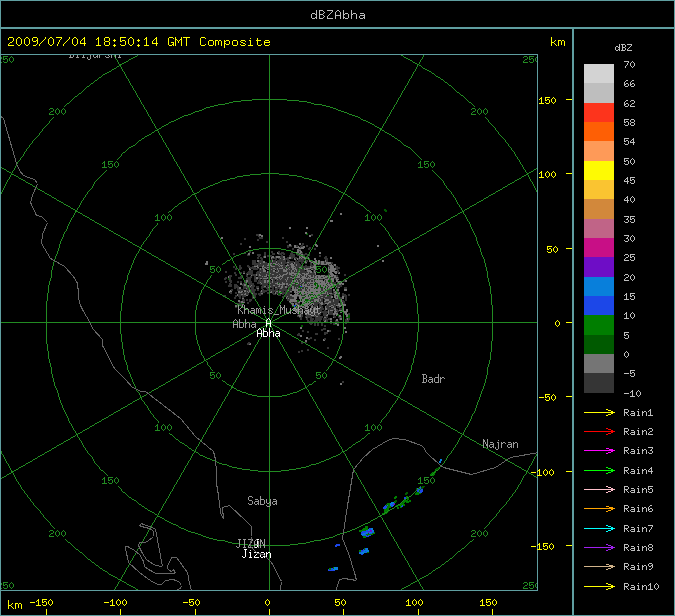
Task: Click the magenta 25-30 dBZ color swatch
Action: point(599,248)
